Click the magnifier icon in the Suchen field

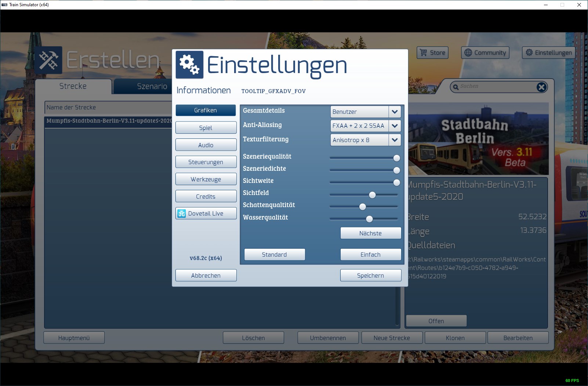click(456, 87)
